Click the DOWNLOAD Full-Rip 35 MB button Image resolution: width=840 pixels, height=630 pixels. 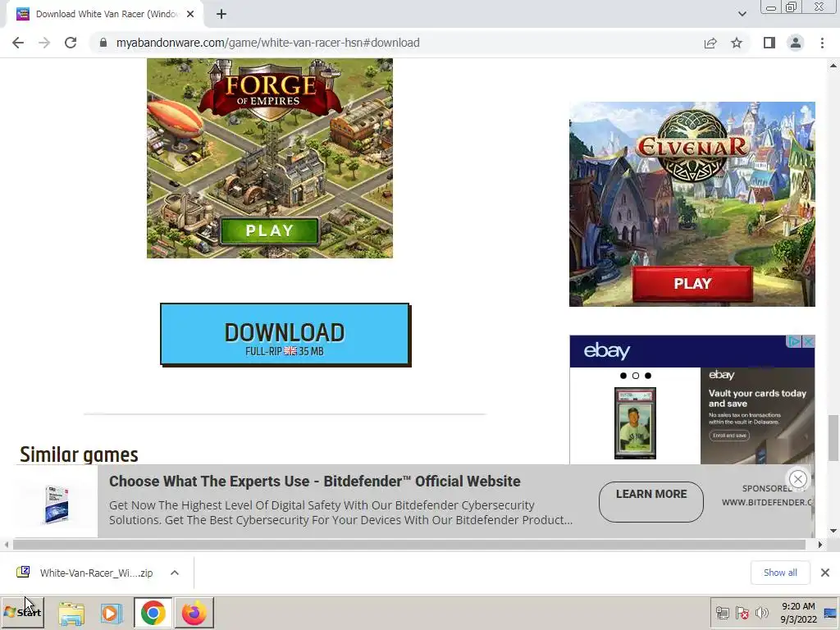285,335
